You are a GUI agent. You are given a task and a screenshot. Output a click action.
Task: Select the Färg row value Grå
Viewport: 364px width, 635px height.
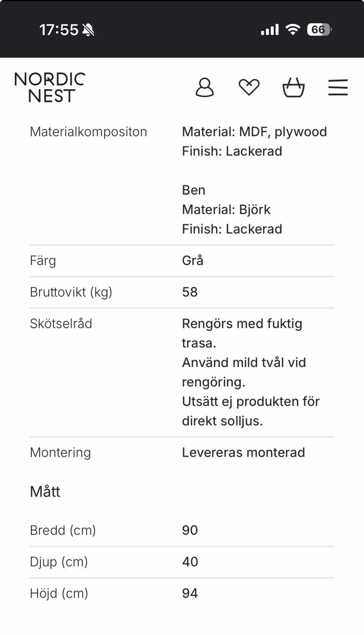click(193, 260)
